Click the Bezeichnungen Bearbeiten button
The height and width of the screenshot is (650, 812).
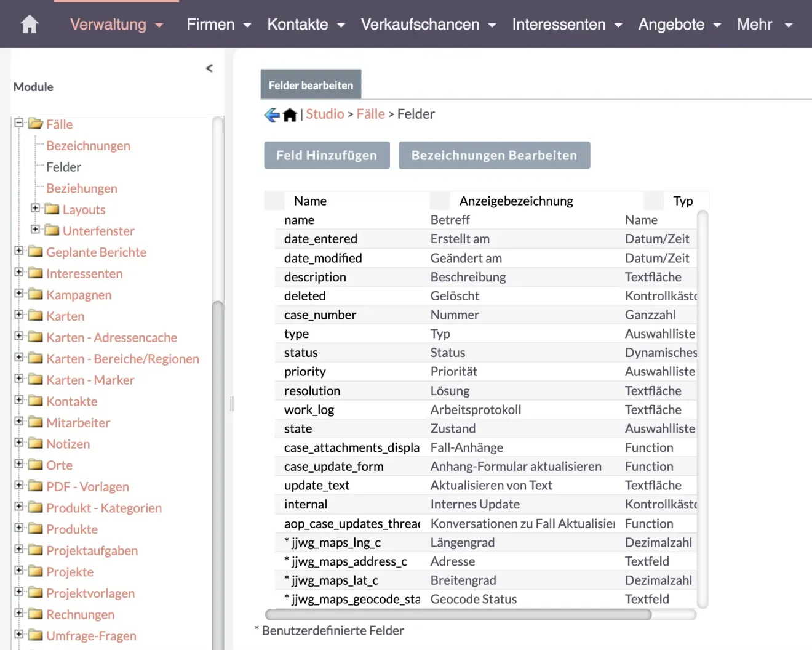[494, 156]
